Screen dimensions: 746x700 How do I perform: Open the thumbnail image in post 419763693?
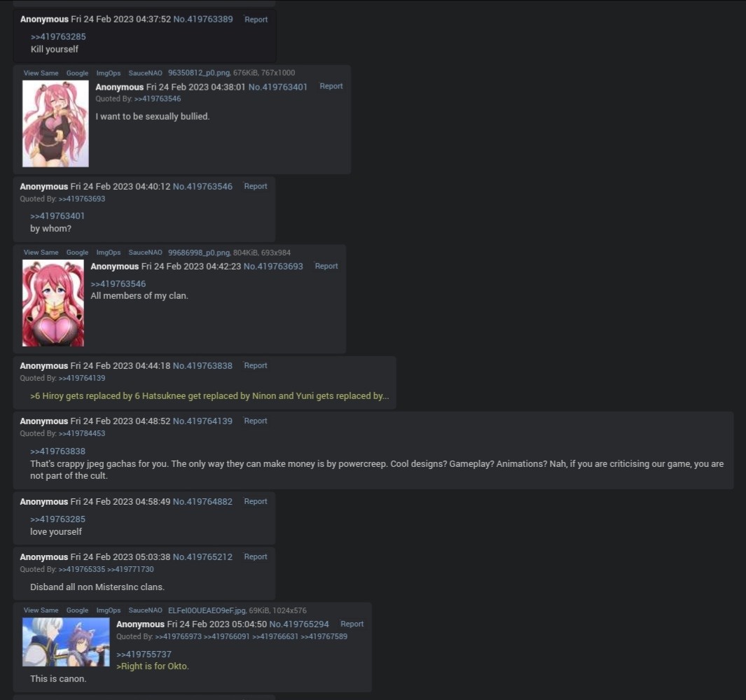53,303
